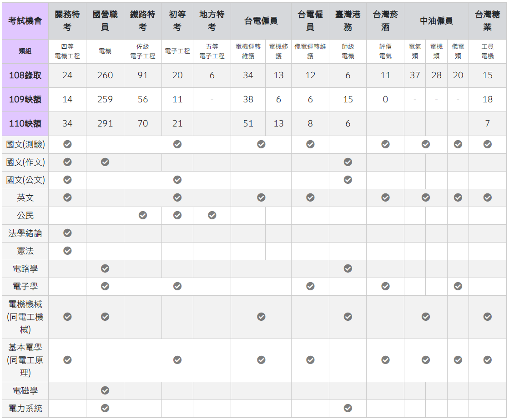Click the 中油僱員 column header

click(436, 21)
